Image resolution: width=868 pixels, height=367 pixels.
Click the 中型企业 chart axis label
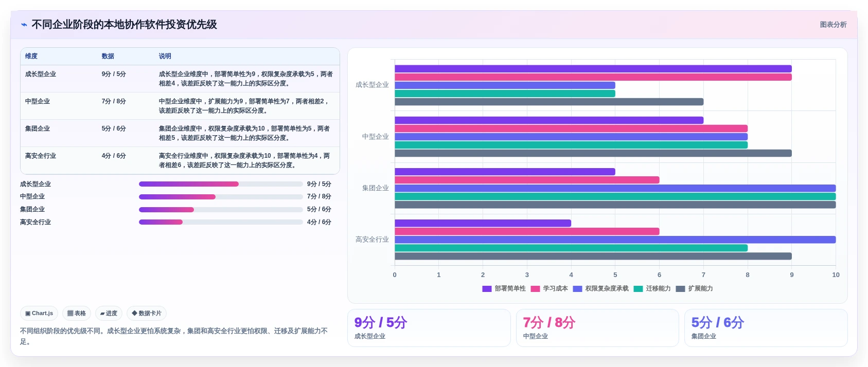tap(376, 137)
